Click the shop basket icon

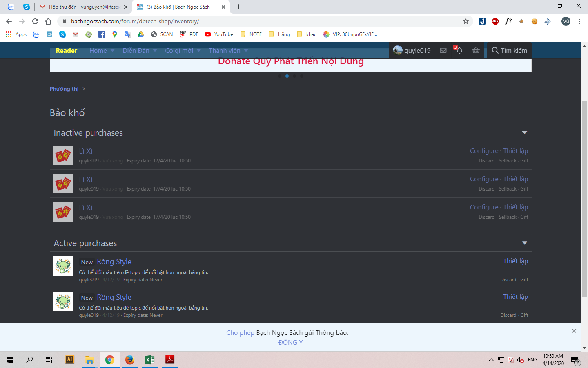(476, 50)
